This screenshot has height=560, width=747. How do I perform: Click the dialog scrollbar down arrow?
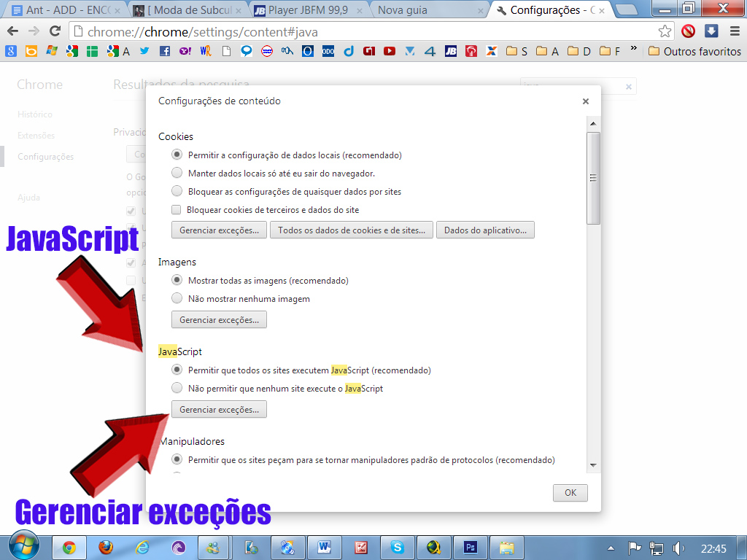(593, 465)
